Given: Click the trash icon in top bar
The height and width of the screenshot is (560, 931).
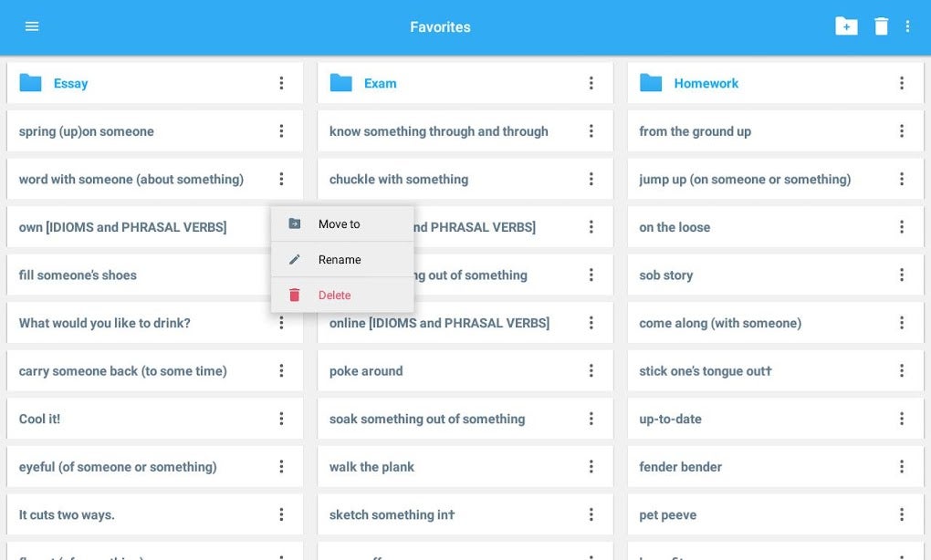Looking at the screenshot, I should coord(881,26).
